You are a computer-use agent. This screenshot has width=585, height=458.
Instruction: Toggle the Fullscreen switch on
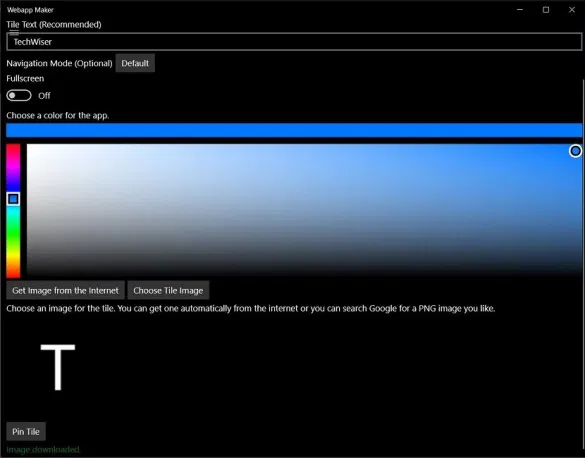click(19, 95)
